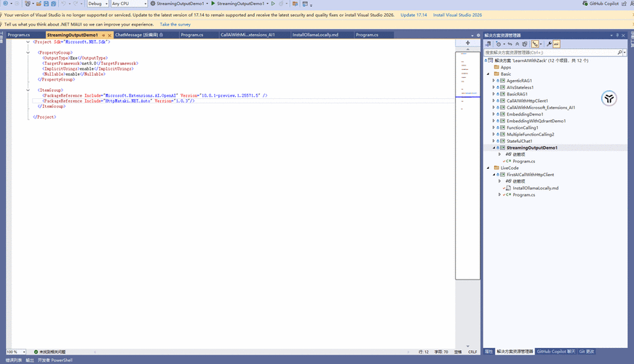Toggle the Preview Selected Items button

pyautogui.click(x=556, y=44)
